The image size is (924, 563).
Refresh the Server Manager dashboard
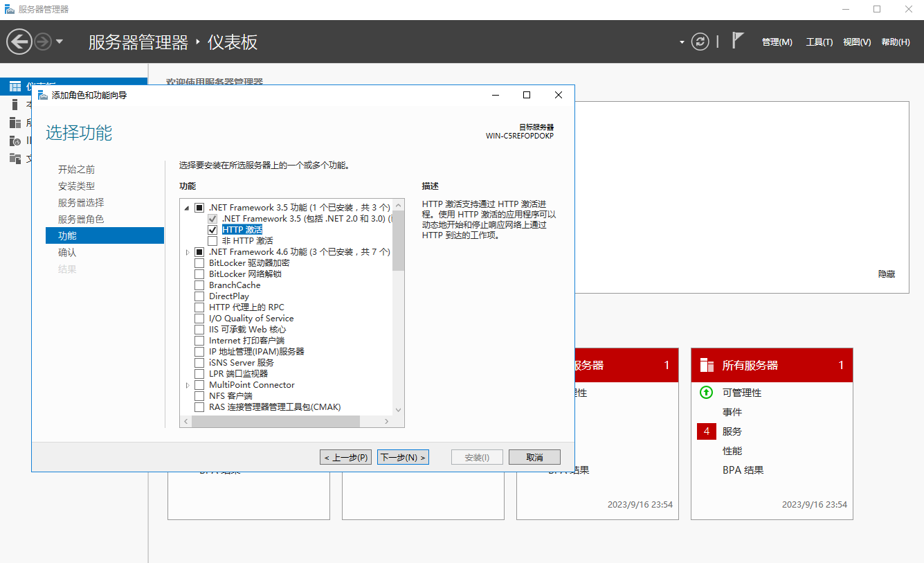pos(700,42)
